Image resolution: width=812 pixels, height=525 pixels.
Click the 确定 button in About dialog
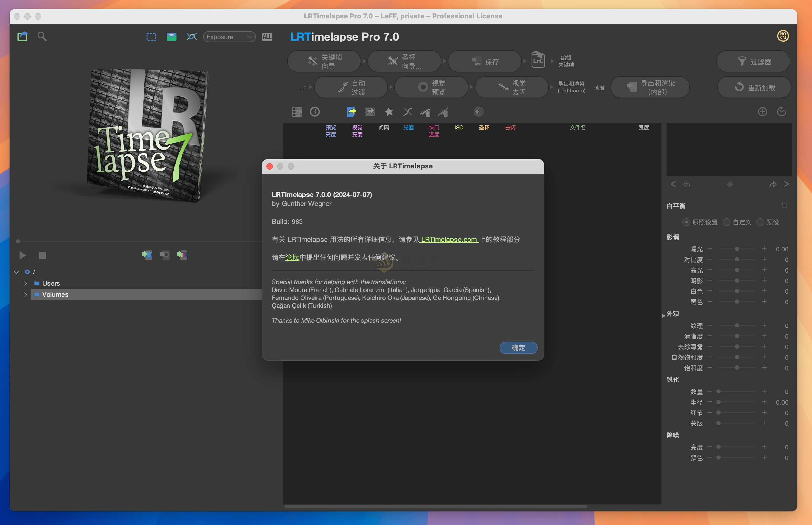coord(518,348)
